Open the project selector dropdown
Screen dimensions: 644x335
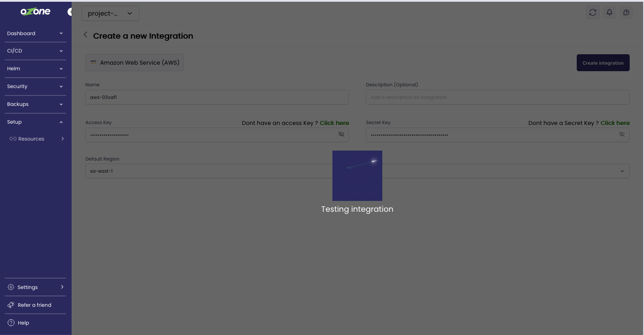tap(110, 13)
